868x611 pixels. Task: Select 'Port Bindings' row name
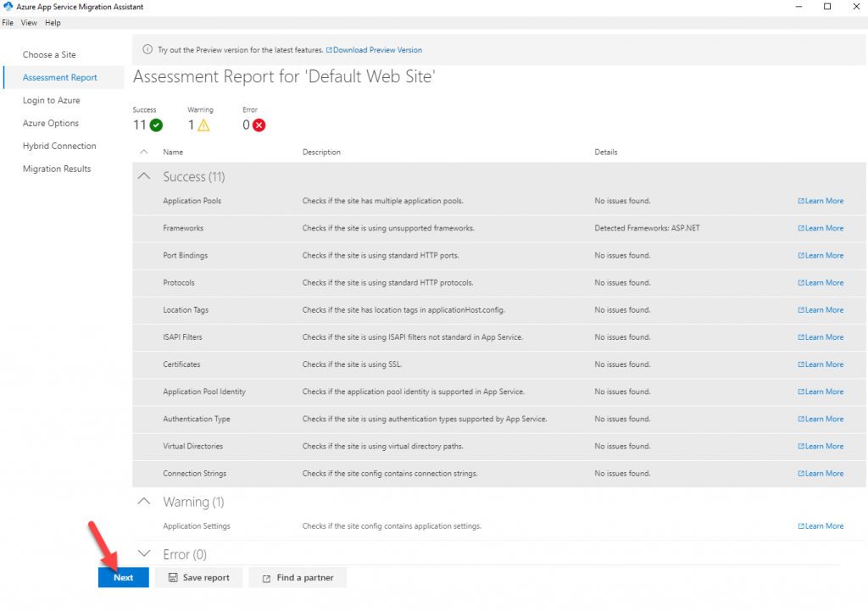pyautogui.click(x=185, y=255)
